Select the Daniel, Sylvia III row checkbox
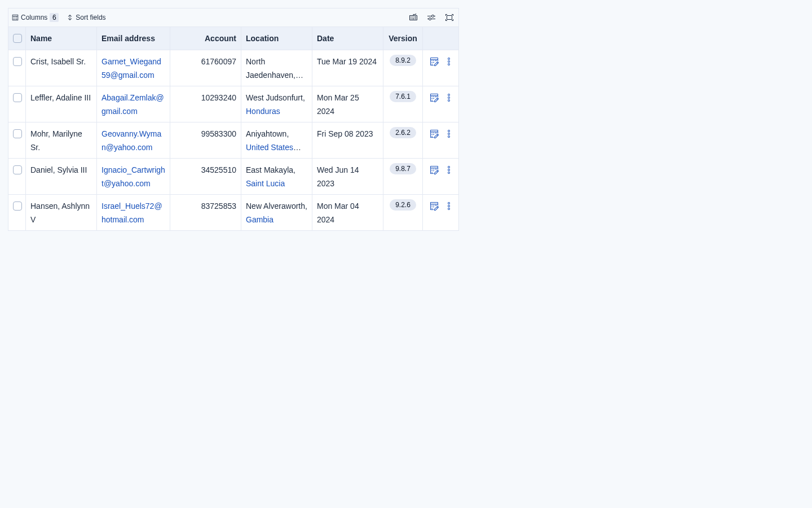 pos(17,170)
